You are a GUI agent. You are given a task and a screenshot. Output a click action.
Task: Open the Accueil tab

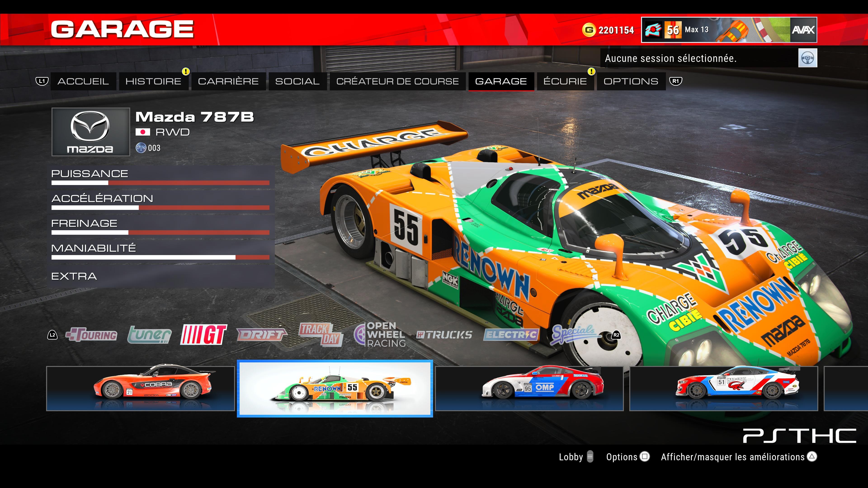83,81
